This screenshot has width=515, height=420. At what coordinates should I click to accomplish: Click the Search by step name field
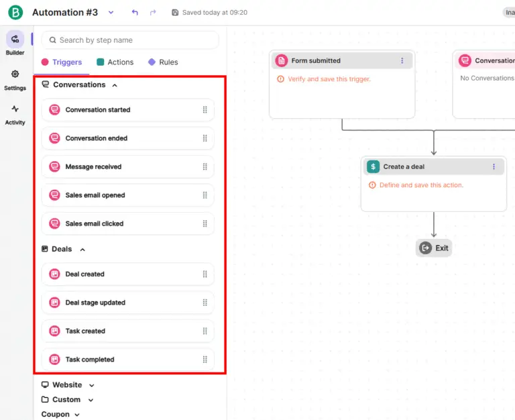coord(131,40)
